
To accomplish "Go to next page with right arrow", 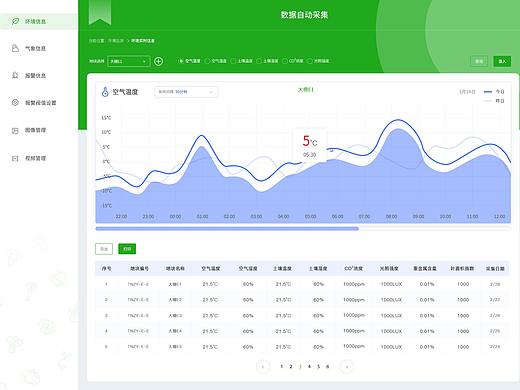I will click(347, 367).
